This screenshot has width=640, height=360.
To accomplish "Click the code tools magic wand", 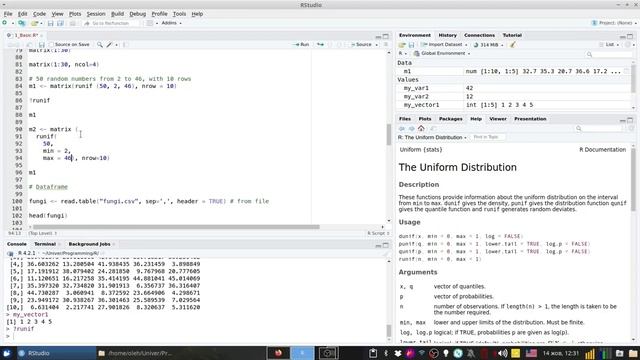I will pyautogui.click(x=109, y=44).
